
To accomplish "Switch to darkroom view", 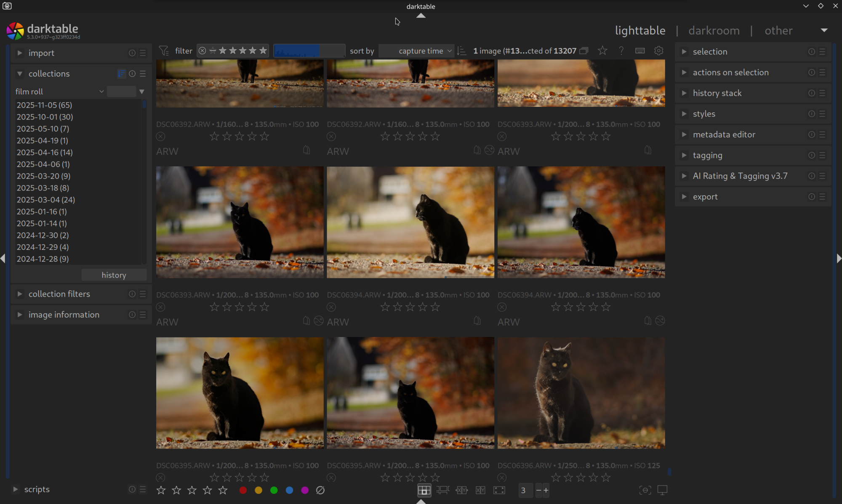I will point(714,30).
